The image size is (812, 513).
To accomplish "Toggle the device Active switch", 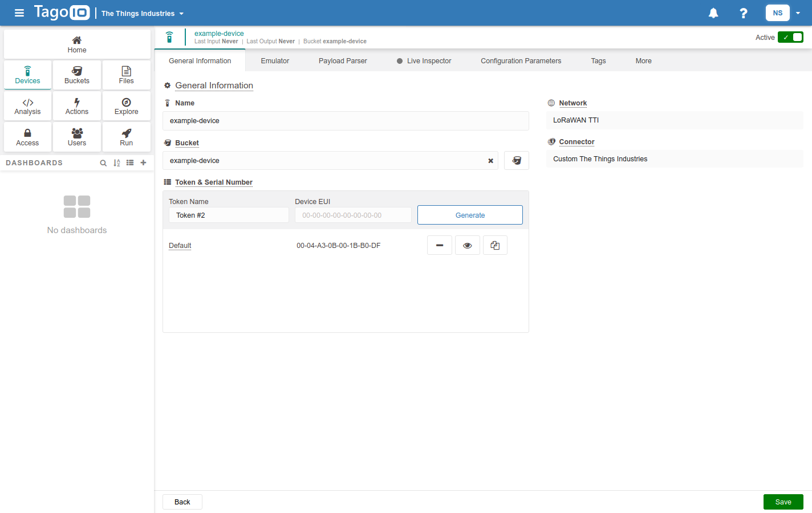I will [x=790, y=37].
